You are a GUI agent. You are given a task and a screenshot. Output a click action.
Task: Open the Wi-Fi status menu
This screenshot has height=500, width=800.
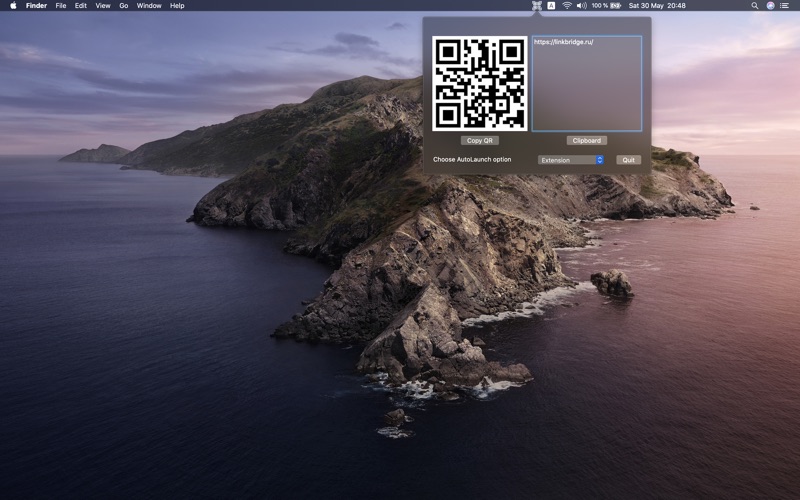[x=567, y=6]
